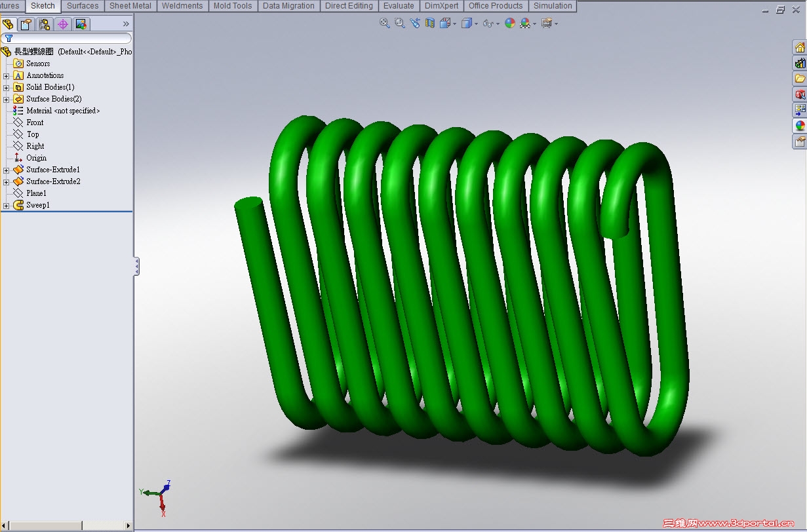Select the Sensors tree item
Image resolution: width=807 pixels, height=532 pixels.
click(38, 64)
